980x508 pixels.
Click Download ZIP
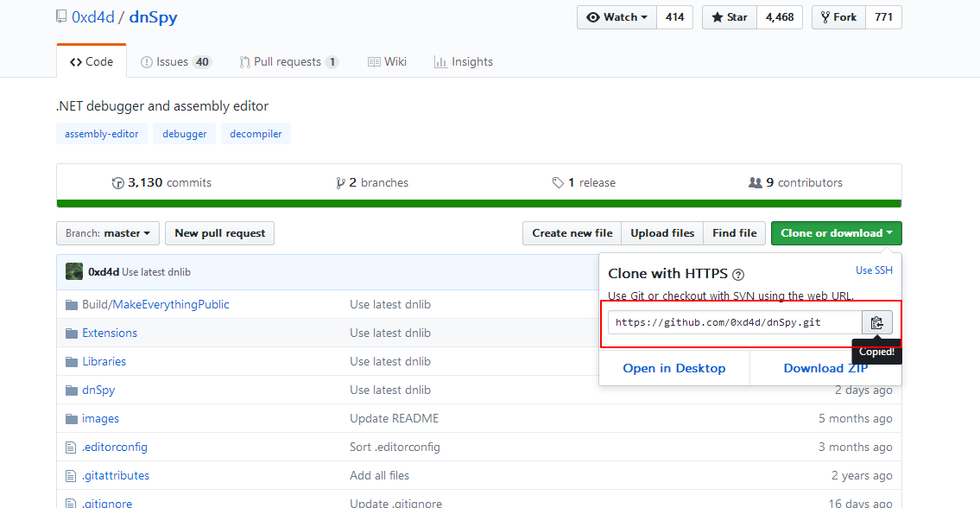pyautogui.click(x=825, y=369)
